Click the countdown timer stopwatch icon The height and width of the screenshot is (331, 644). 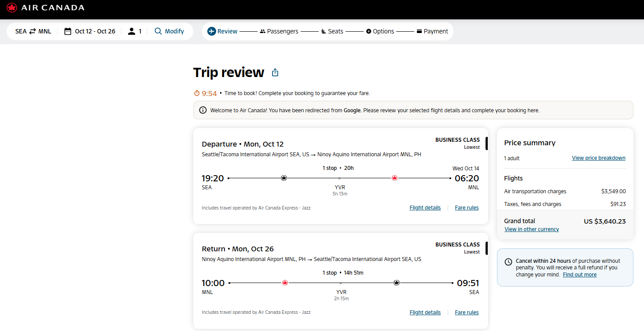pos(197,93)
